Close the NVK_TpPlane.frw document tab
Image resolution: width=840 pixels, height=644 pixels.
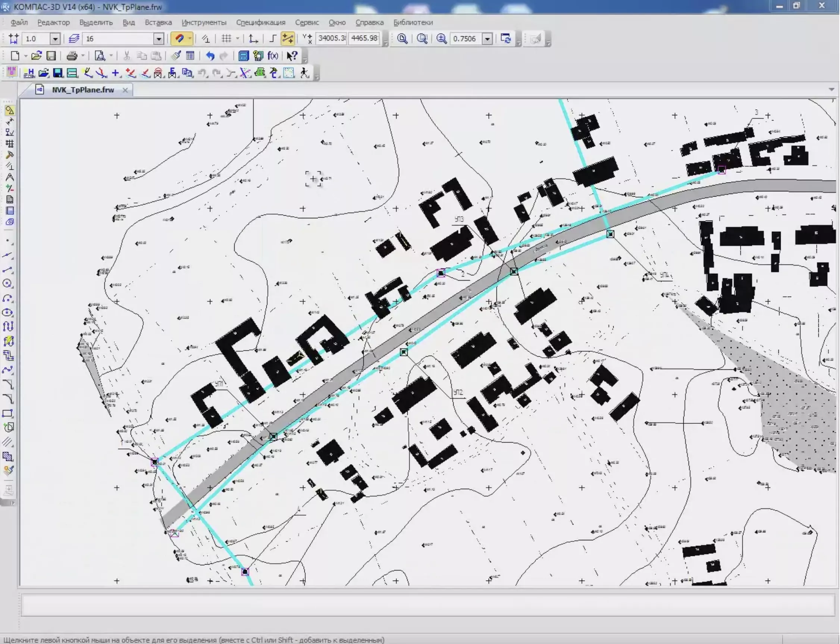tap(125, 90)
